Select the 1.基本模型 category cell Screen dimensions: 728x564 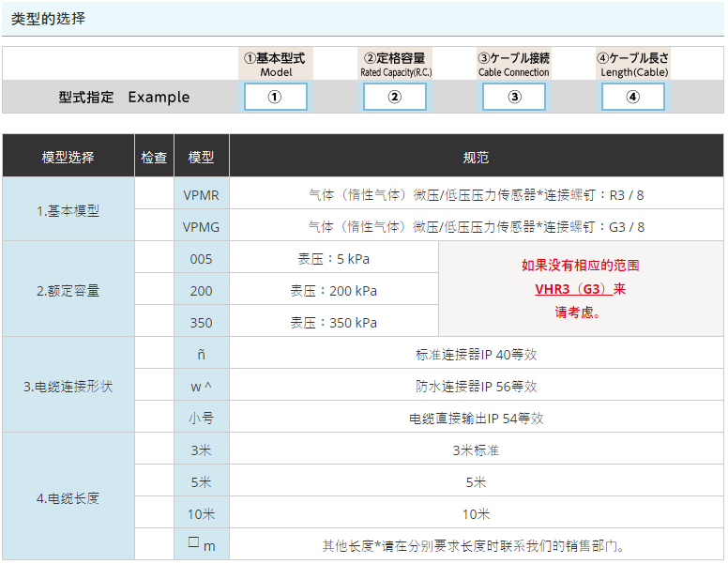point(68,210)
